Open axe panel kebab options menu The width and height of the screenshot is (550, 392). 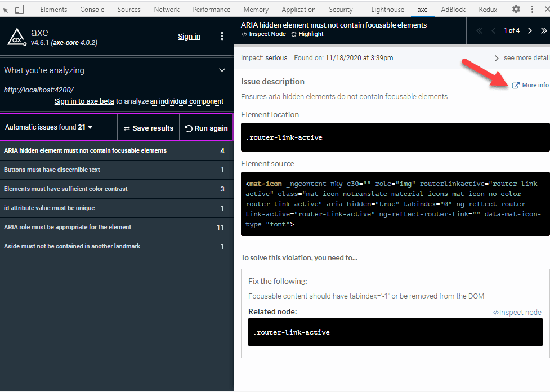222,36
